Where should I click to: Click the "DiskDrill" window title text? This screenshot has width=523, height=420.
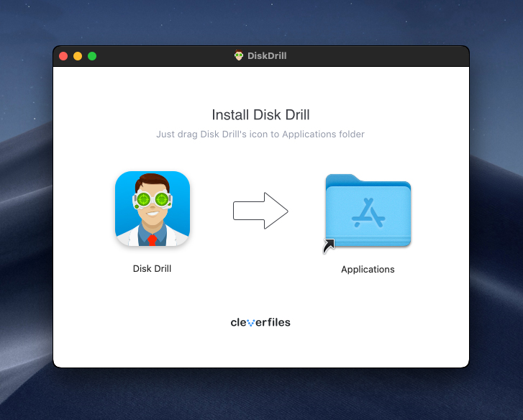pos(267,55)
